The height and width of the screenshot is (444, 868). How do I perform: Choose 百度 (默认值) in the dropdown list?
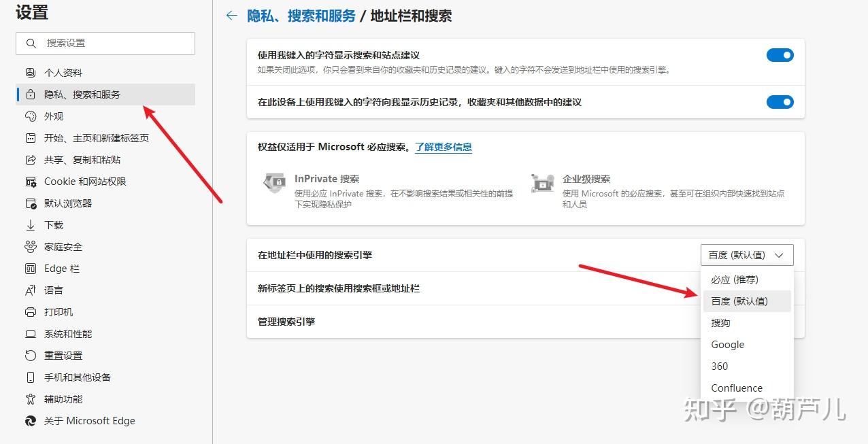747,301
